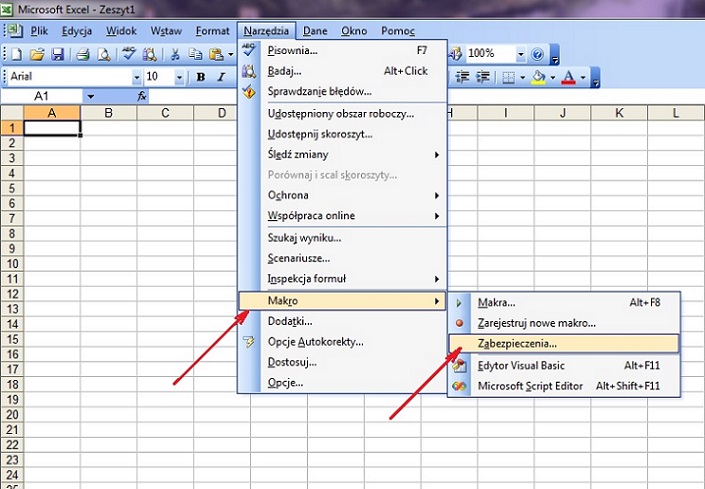Apply yellow Fill Color bucket
The width and height of the screenshot is (705, 489).
click(x=538, y=77)
